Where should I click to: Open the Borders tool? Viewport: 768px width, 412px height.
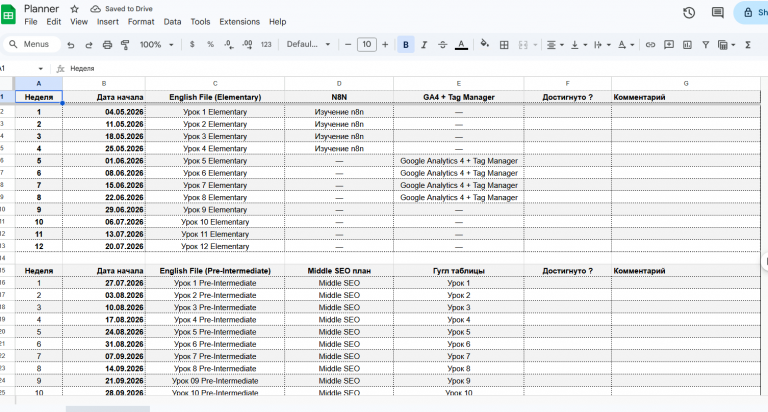point(504,45)
